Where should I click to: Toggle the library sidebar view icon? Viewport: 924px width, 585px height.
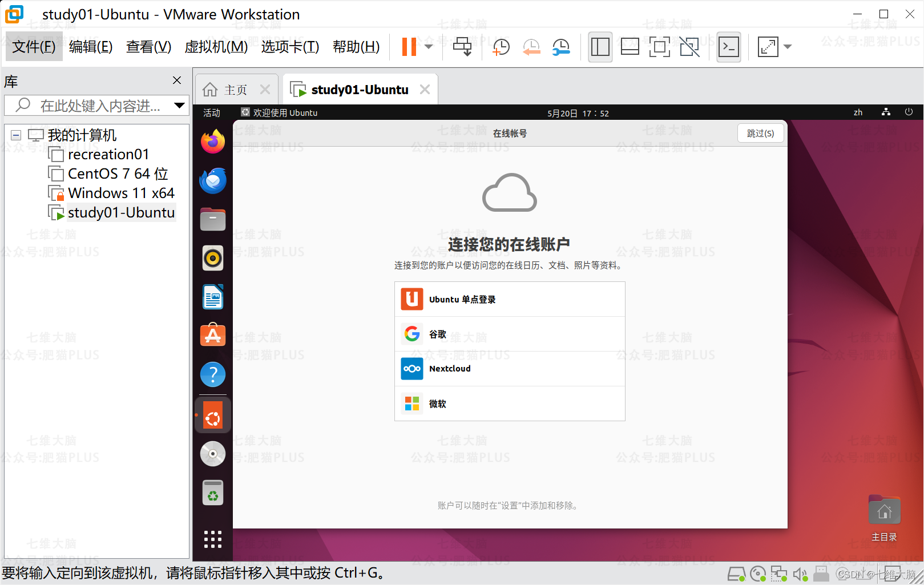pos(600,47)
